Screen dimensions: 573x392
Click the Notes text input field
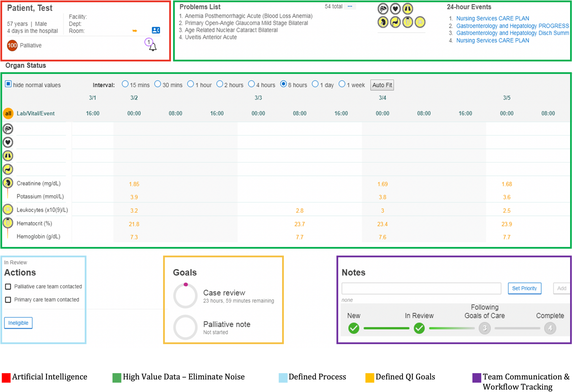[x=421, y=288]
